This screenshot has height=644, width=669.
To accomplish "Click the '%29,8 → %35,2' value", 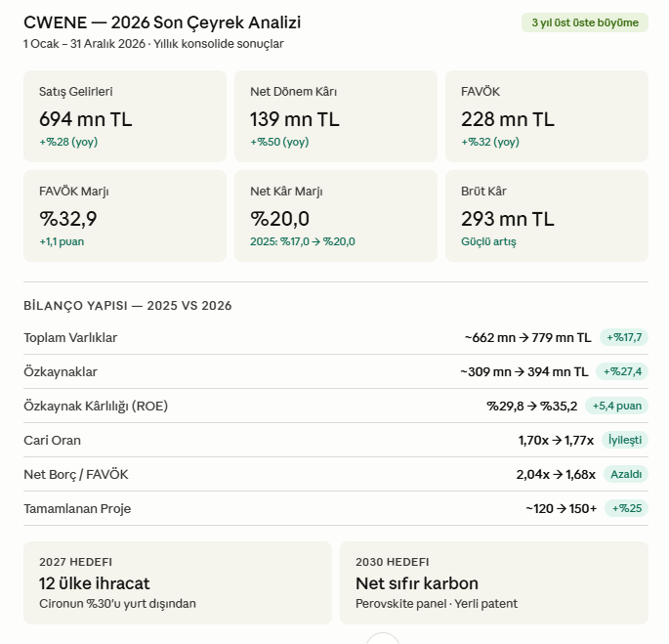I will 532,407.
